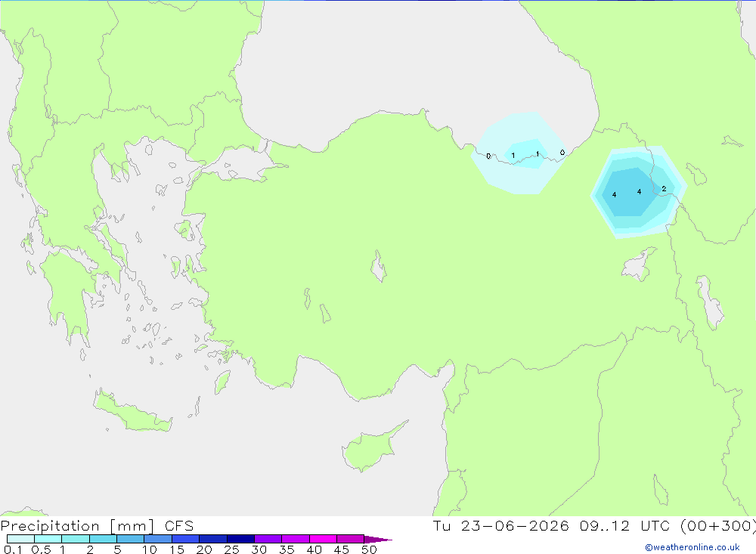Pick the 10–15 mm legend swatch
The height and width of the screenshot is (554, 756).
tap(158, 539)
